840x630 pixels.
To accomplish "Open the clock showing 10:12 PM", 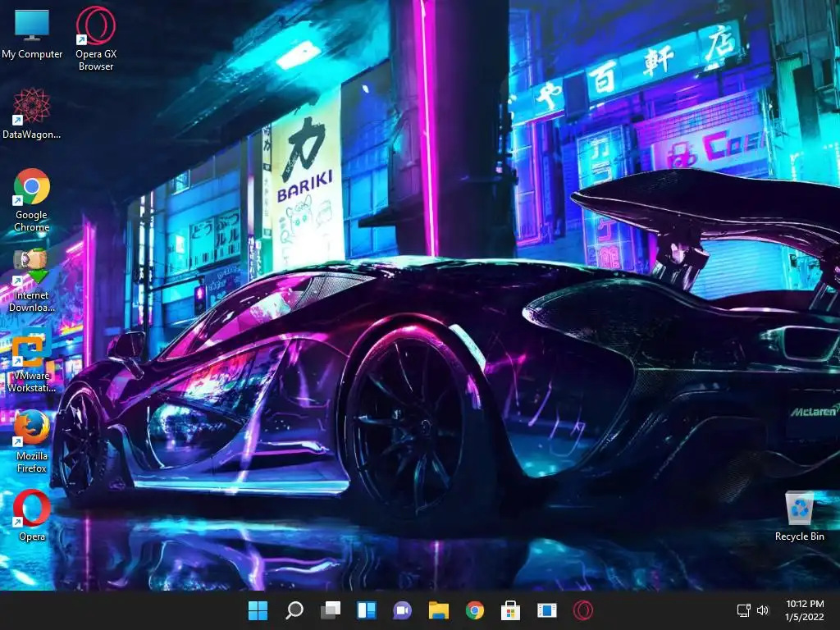I will pyautogui.click(x=804, y=610).
